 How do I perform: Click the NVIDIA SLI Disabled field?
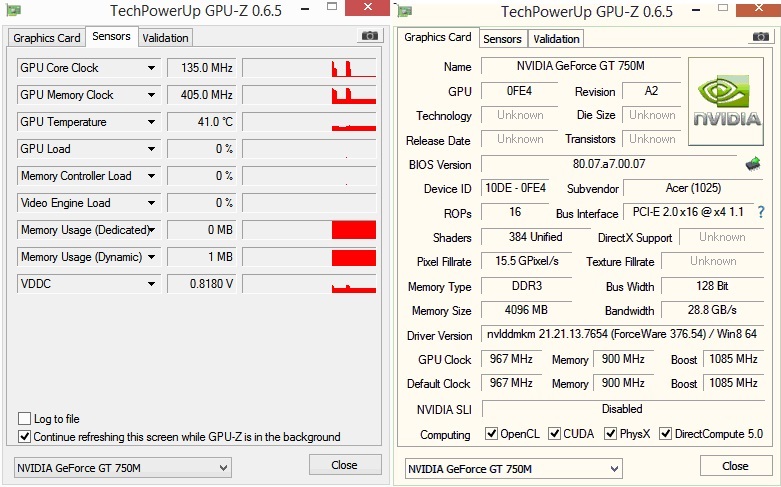click(x=622, y=409)
